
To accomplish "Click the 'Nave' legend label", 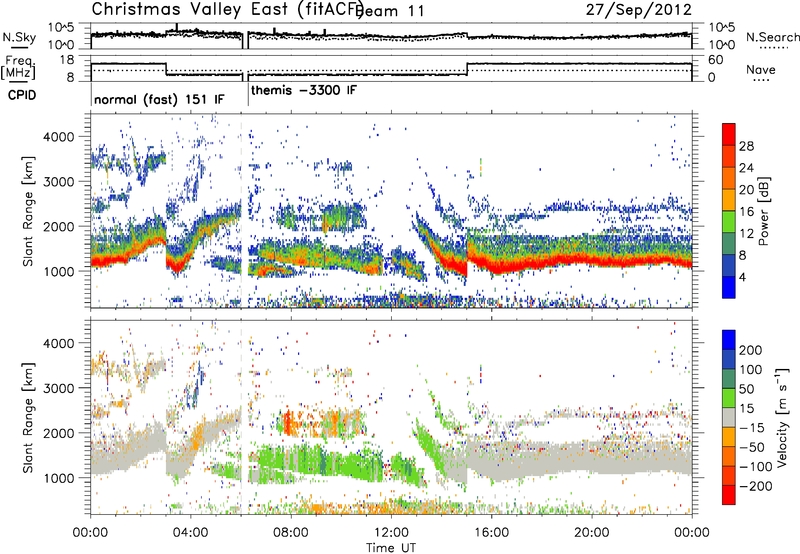I will [761, 69].
